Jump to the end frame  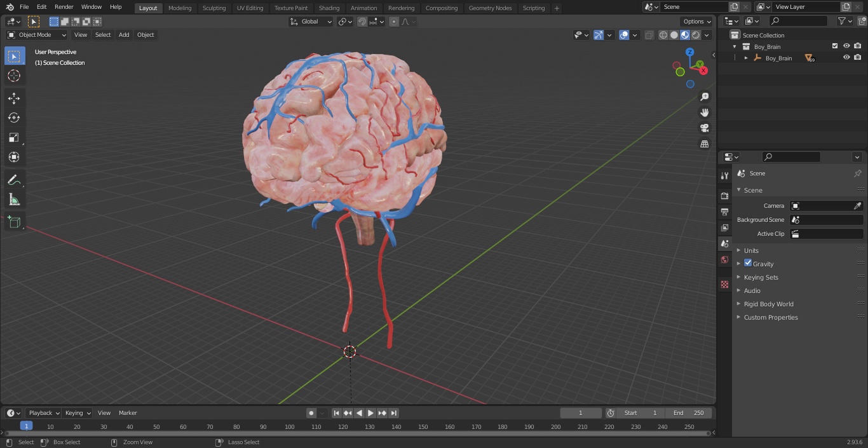[394, 413]
